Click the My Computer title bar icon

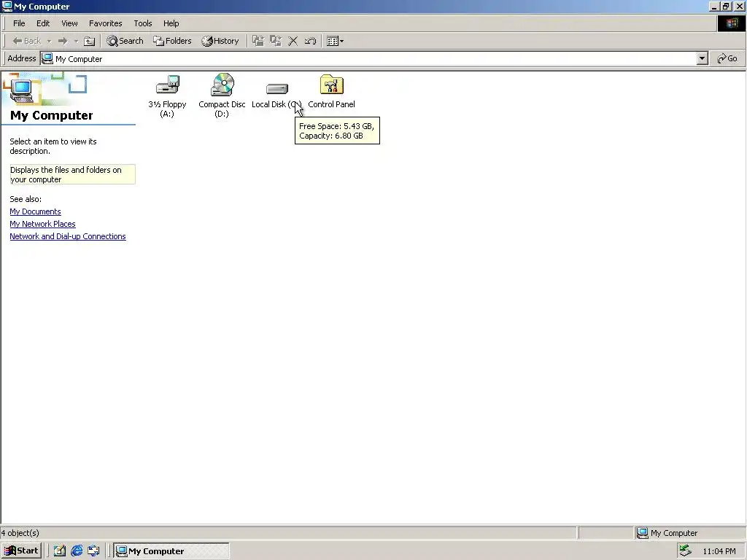(x=7, y=6)
